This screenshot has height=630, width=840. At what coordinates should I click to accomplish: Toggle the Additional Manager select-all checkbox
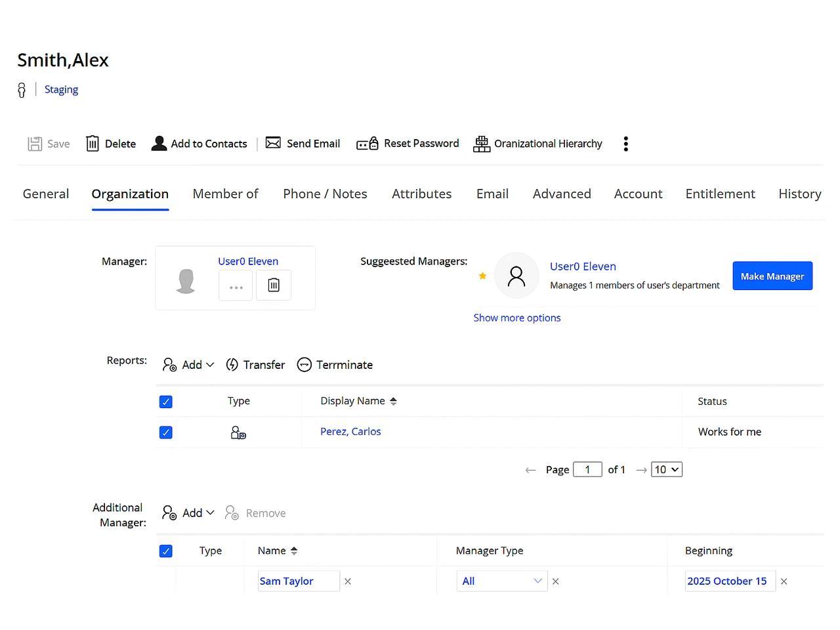pyautogui.click(x=166, y=551)
